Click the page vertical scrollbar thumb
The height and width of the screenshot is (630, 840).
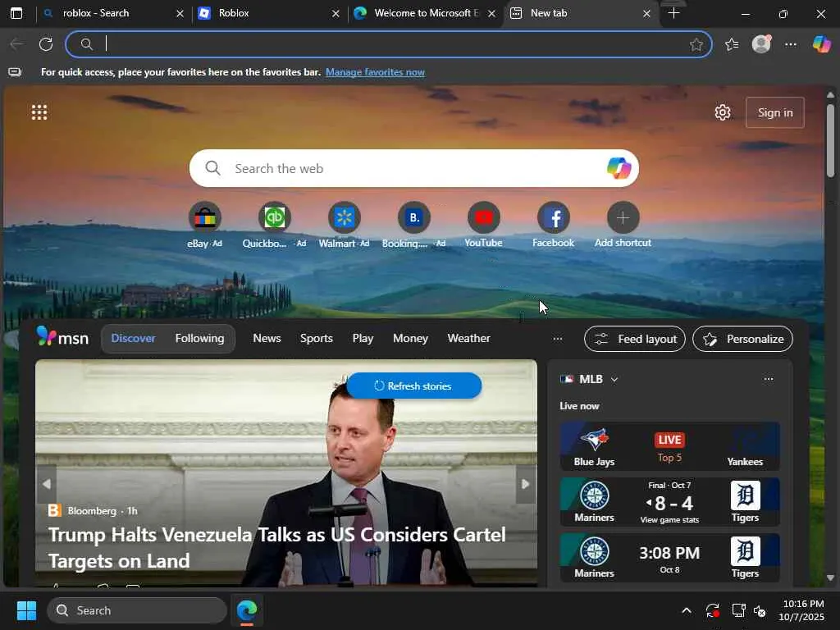[830, 140]
